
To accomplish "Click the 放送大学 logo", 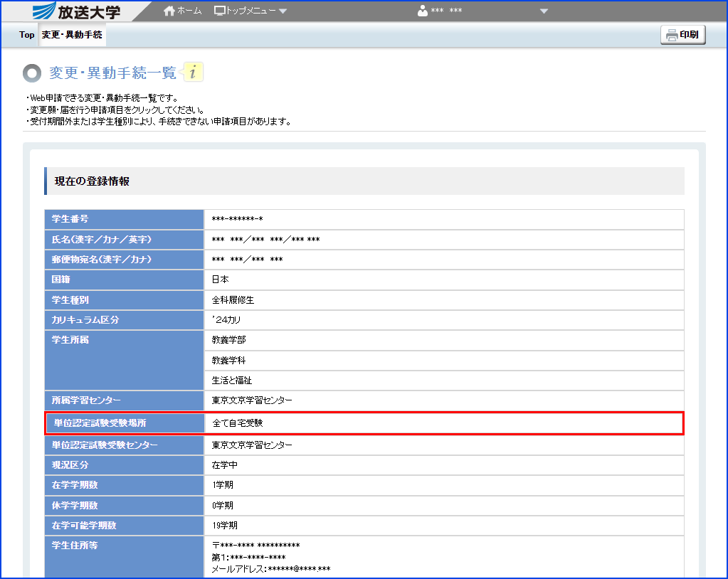I will [77, 11].
